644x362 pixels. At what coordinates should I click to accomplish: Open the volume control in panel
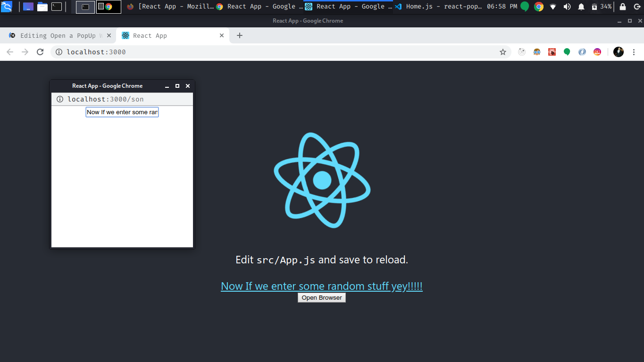567,7
